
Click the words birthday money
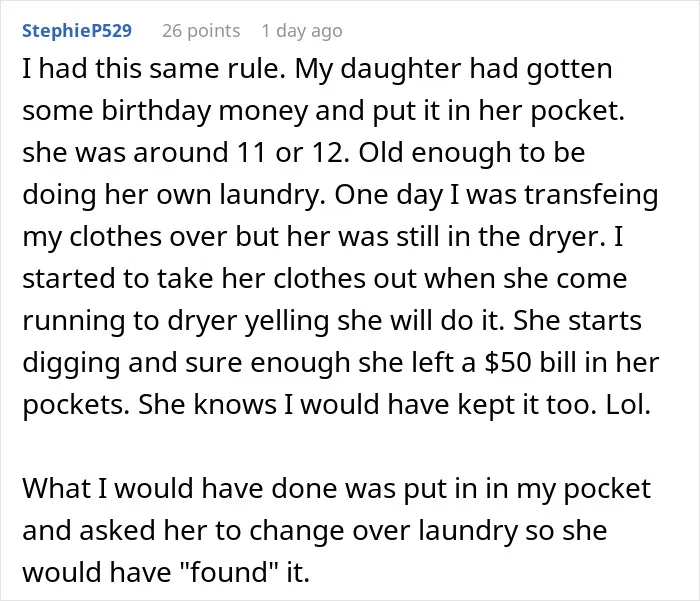204,111
